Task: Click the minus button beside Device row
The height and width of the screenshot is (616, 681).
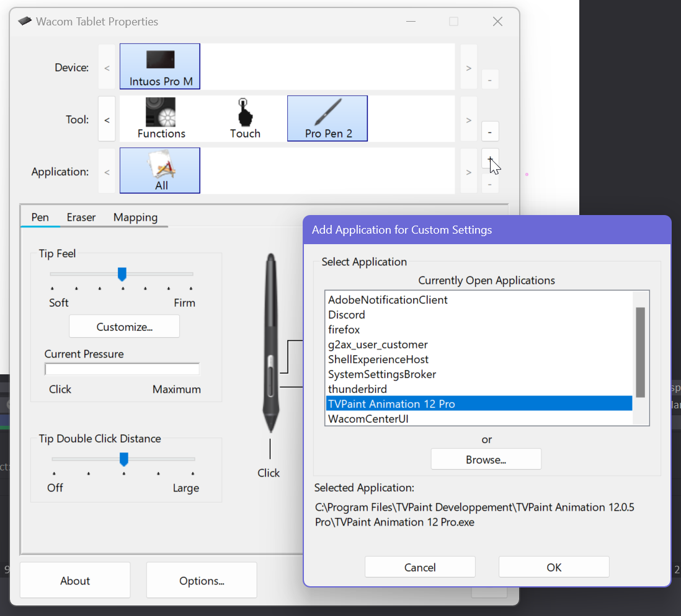Action: click(490, 80)
